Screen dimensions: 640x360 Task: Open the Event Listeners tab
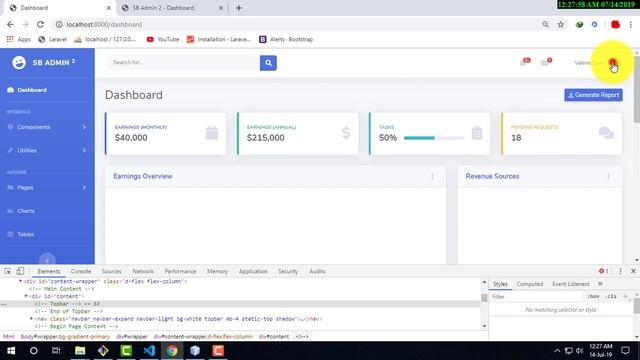(x=571, y=284)
